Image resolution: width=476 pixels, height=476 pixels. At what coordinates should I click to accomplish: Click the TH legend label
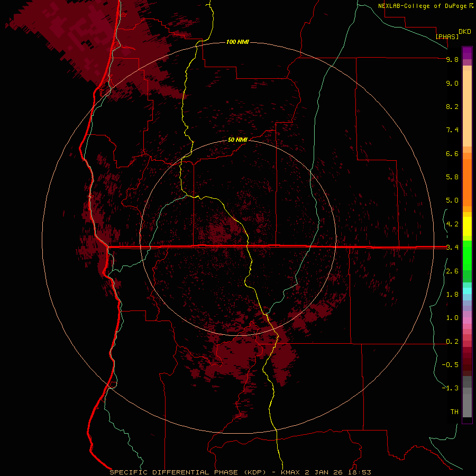click(x=454, y=412)
